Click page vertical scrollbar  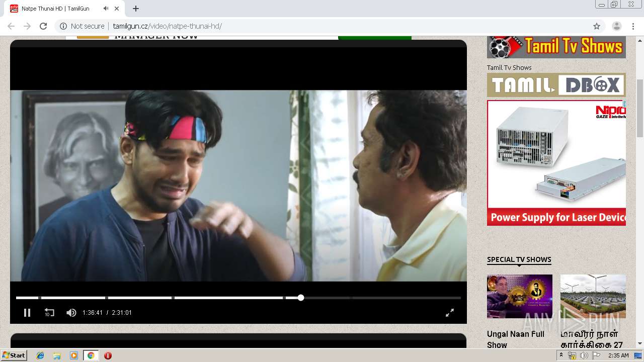(640, 108)
